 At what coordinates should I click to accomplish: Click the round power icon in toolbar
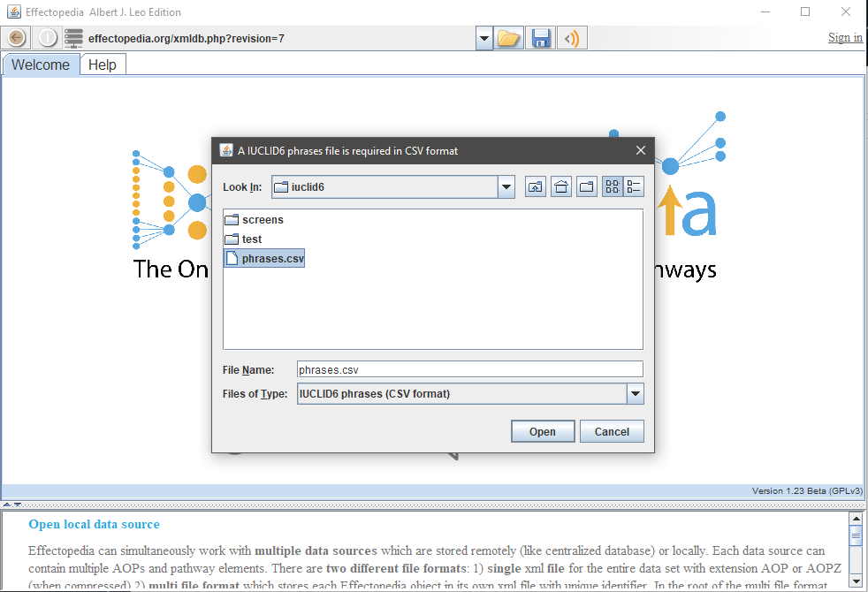point(48,38)
